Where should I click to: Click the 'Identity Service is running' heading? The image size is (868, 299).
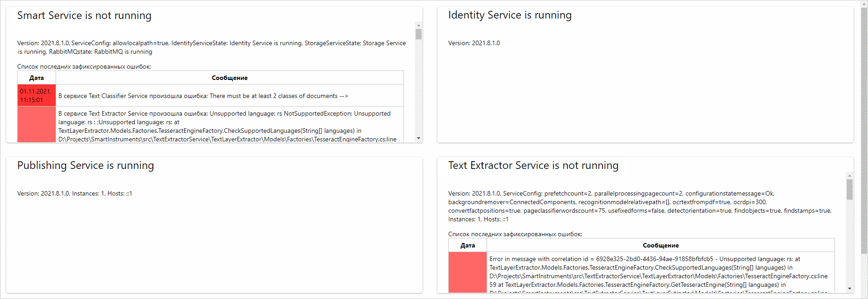(510, 15)
